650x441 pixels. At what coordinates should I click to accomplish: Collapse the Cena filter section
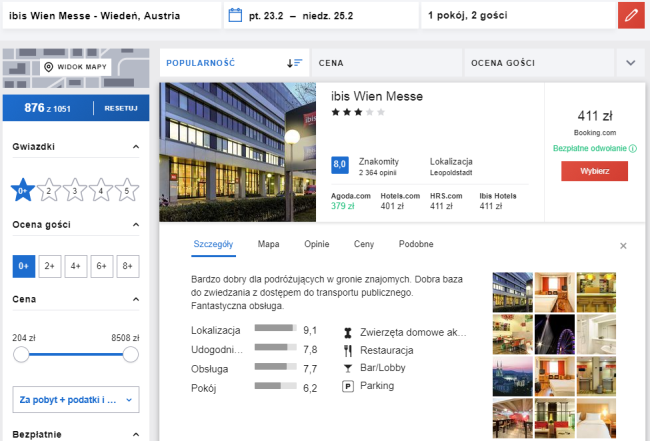(x=136, y=299)
